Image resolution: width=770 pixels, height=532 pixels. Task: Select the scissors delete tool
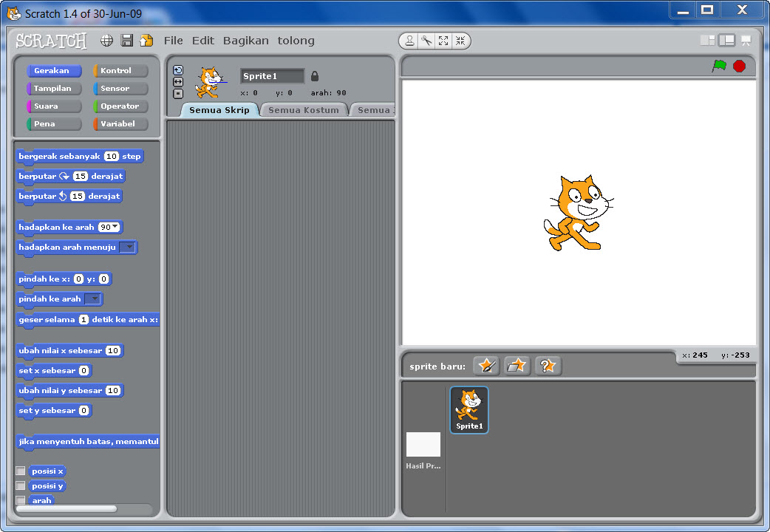pos(426,41)
